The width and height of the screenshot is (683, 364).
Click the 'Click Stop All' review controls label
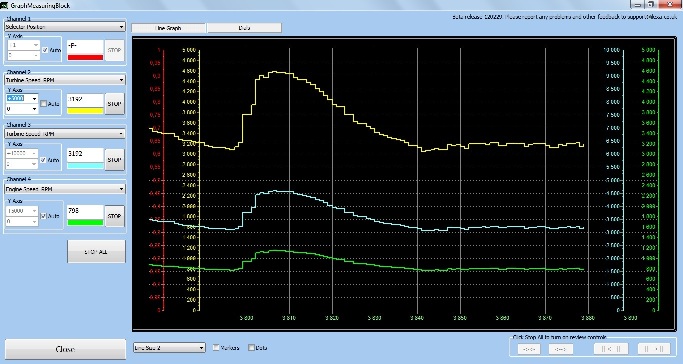(559, 337)
